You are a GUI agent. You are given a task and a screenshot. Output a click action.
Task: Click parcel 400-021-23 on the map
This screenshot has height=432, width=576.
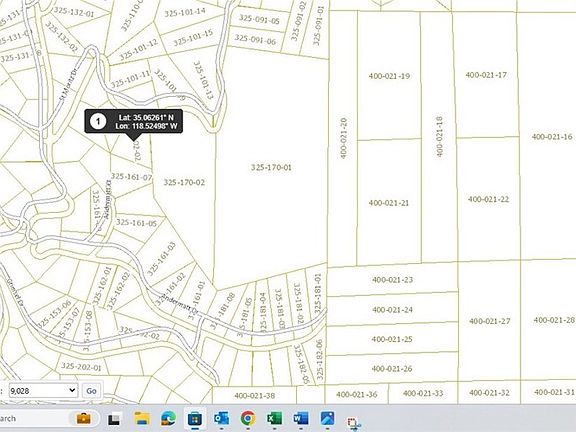[392, 280]
